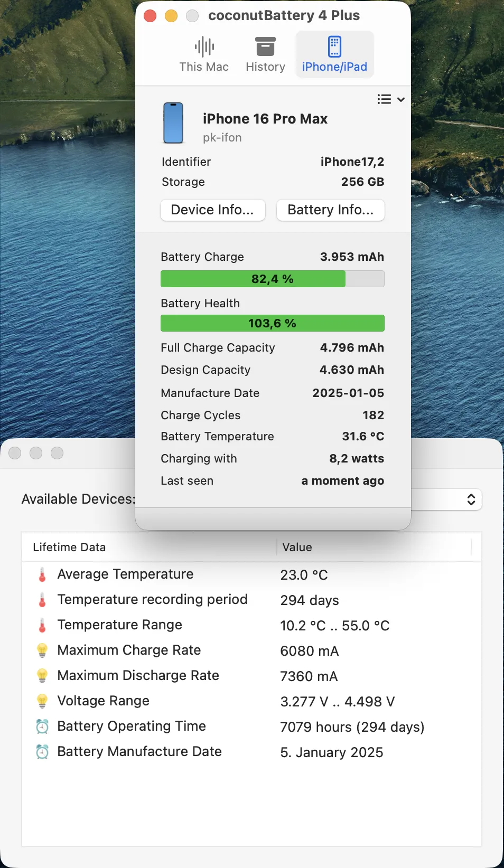504x868 pixels.
Task: Open the Device Info... button
Action: [212, 210]
